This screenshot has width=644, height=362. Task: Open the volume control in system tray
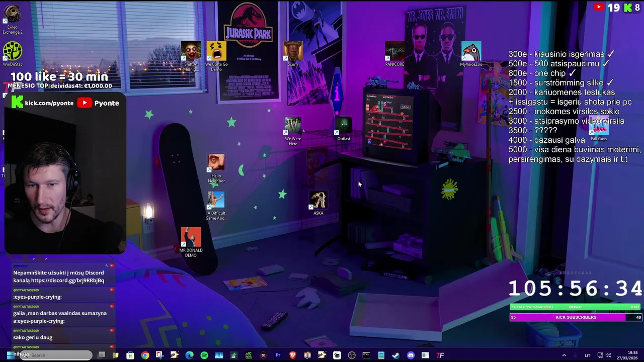pos(608,355)
